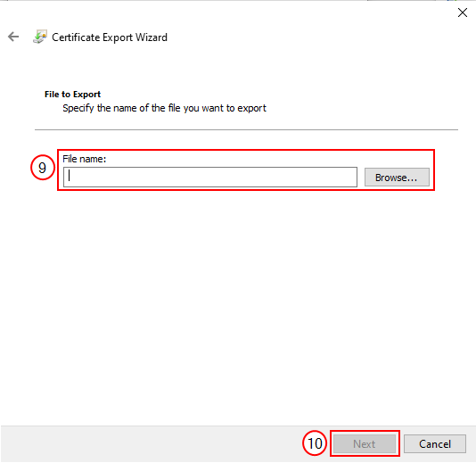Click the horizontal separator line under the heading
This screenshot has height=463, width=476.
246,129
